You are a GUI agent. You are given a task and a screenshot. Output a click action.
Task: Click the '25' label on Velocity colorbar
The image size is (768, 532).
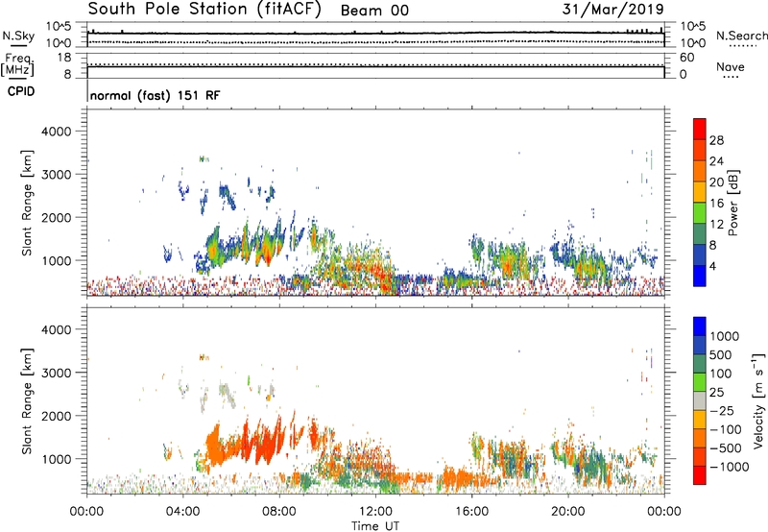click(716, 393)
